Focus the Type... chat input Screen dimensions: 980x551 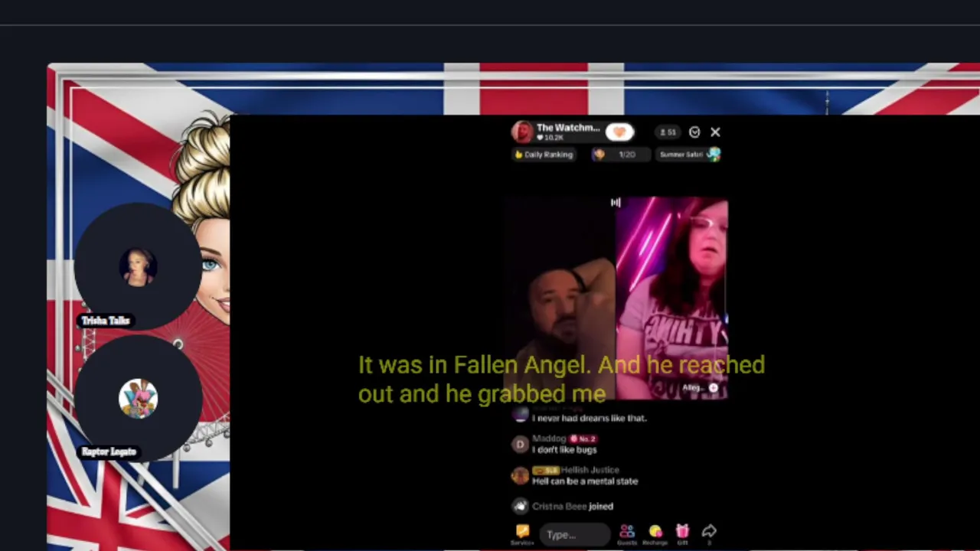[x=575, y=534]
